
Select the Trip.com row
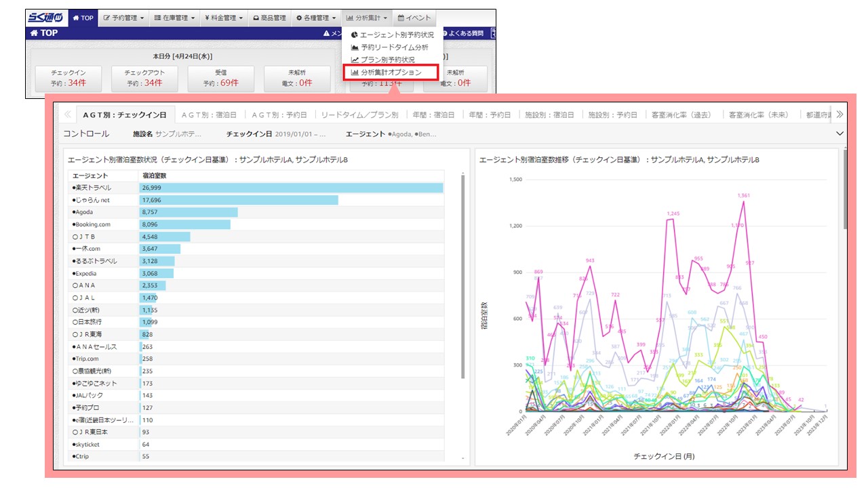click(x=256, y=359)
